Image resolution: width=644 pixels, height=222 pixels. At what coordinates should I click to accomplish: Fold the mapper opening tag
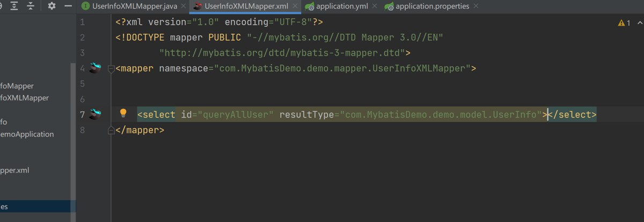[111, 69]
